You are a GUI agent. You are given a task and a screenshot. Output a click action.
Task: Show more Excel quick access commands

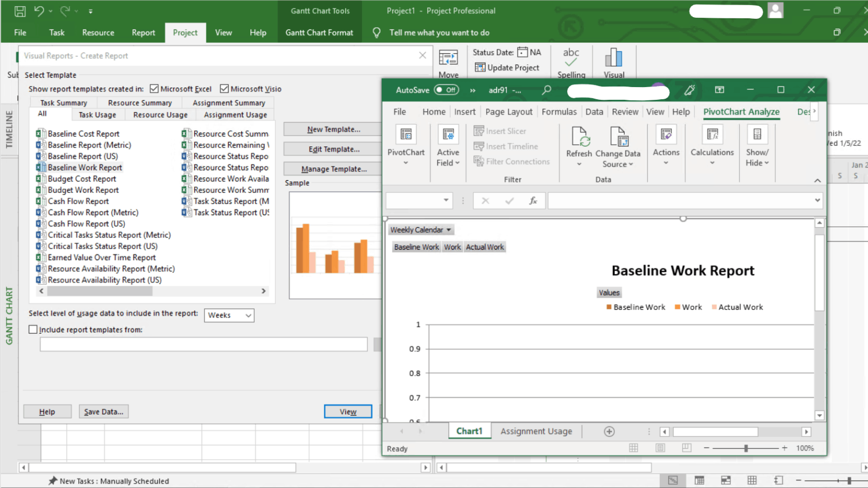[473, 90]
